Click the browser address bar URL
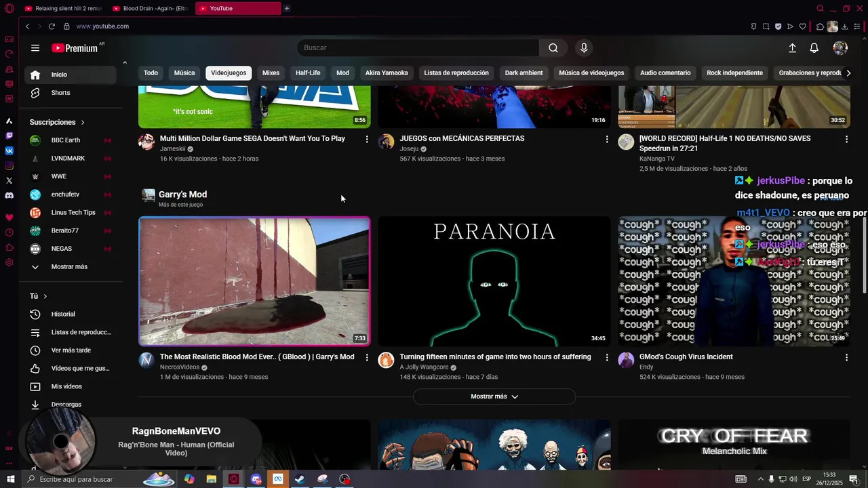 coord(102,26)
